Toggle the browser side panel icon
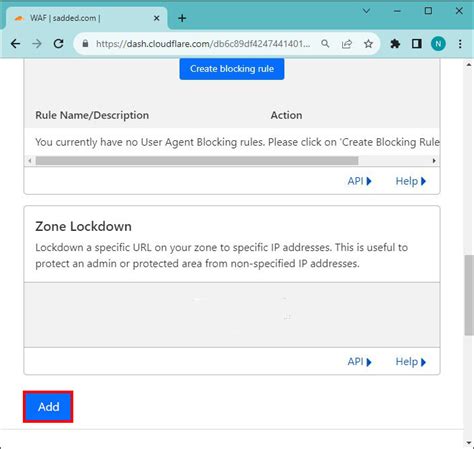This screenshot has width=474, height=449. point(417,44)
